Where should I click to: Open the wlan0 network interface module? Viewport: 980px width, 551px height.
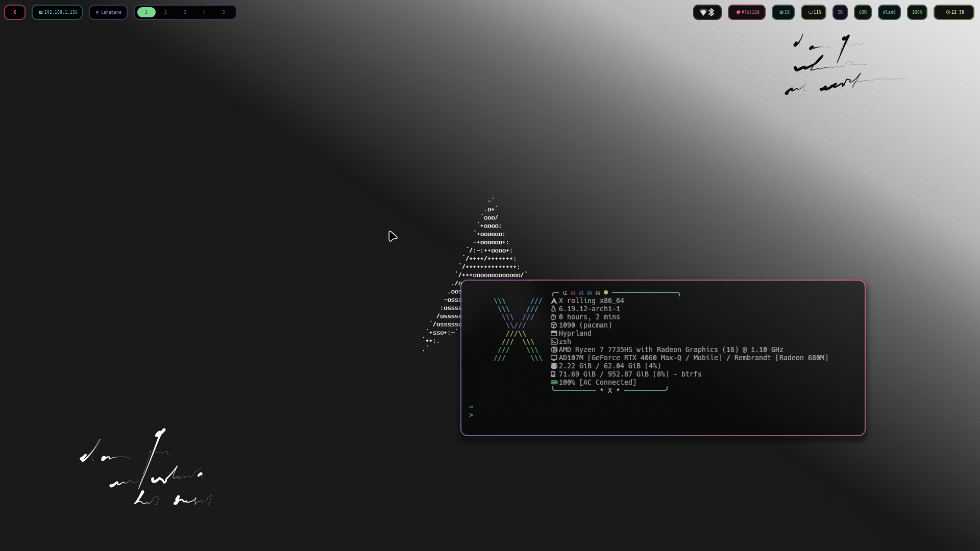click(x=889, y=12)
